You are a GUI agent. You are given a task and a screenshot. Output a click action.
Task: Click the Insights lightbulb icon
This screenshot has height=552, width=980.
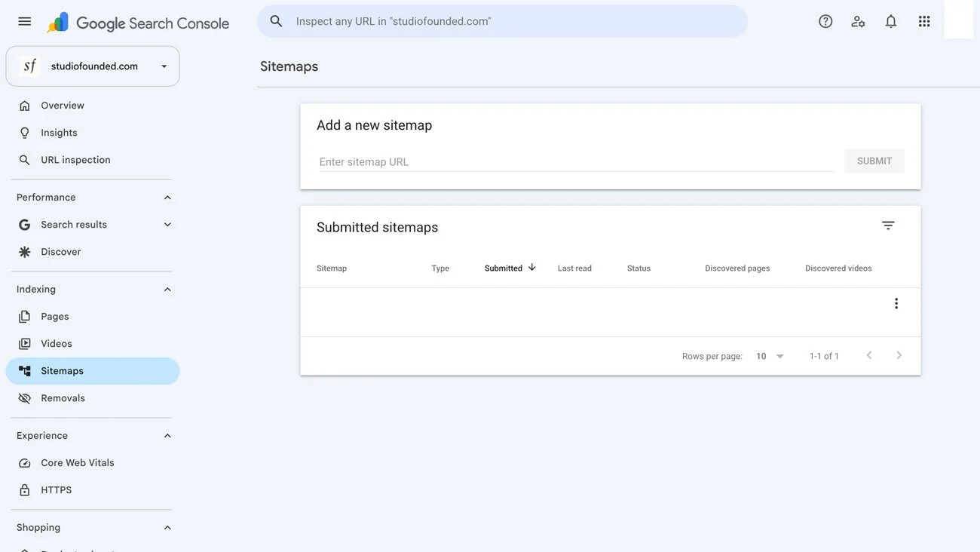point(25,133)
